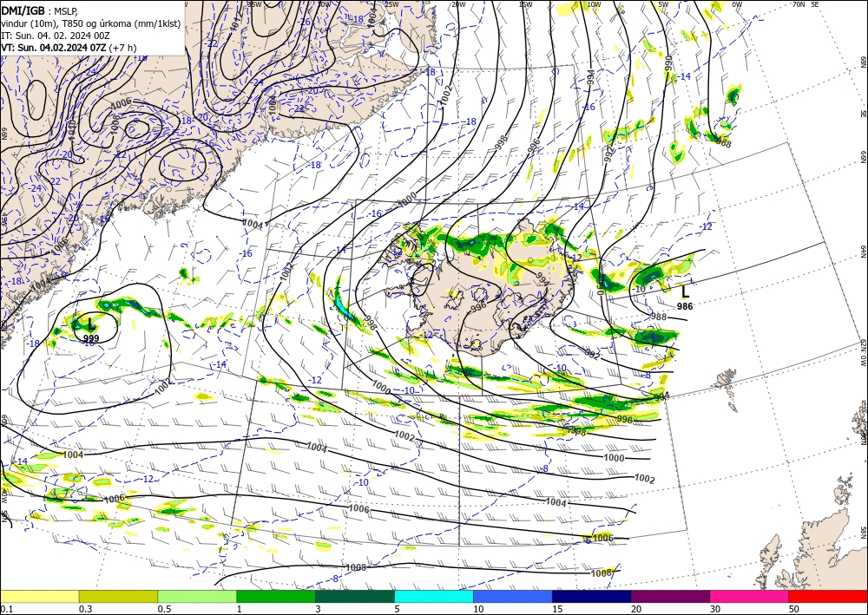Click the 'IT: Sun. 04. 02. 2024 00Z' line
This screenshot has height=615, width=868.
(56, 36)
